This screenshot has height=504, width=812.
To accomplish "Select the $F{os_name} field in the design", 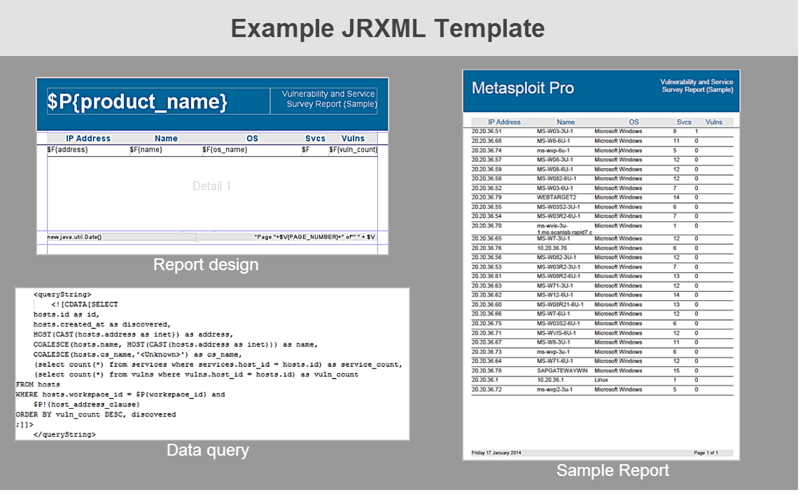I will (225, 150).
